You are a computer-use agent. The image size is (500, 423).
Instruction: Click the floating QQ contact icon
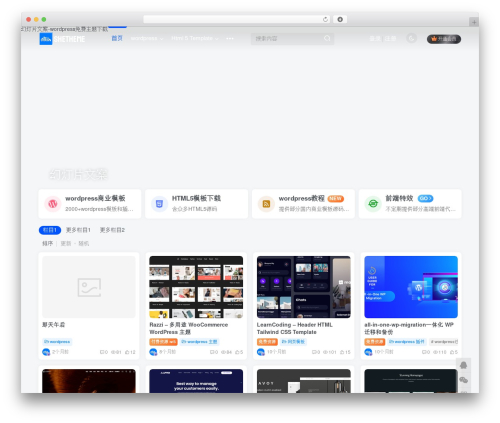click(463, 365)
